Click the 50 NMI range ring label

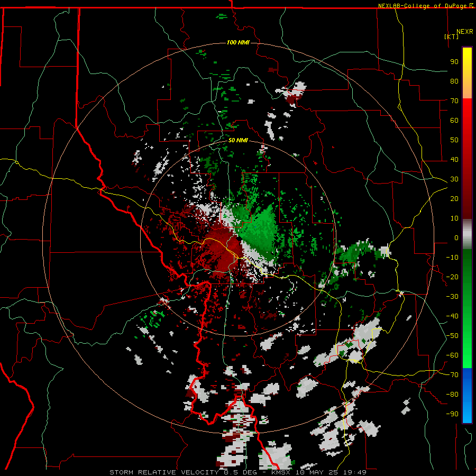click(238, 140)
